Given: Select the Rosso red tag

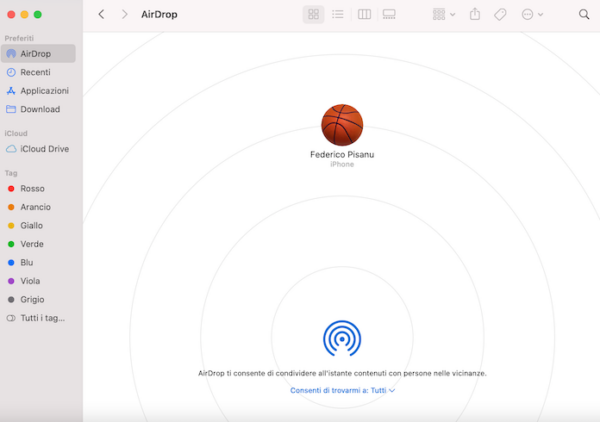Looking at the screenshot, I should [x=38, y=189].
